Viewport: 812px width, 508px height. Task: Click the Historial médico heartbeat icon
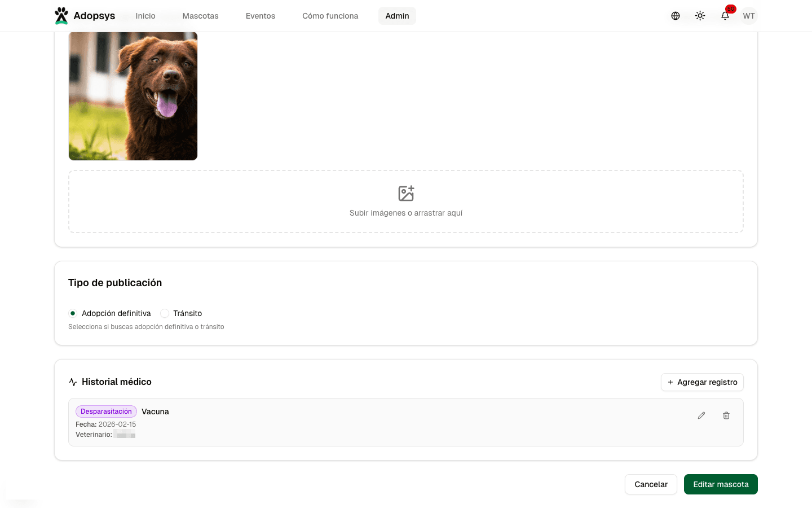[x=73, y=382]
